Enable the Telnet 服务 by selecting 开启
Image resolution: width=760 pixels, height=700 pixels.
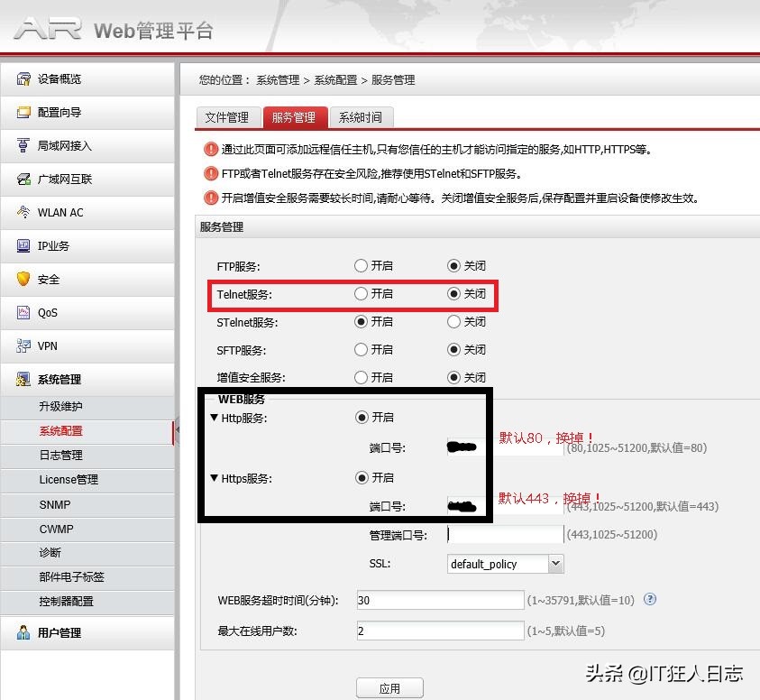(x=362, y=293)
